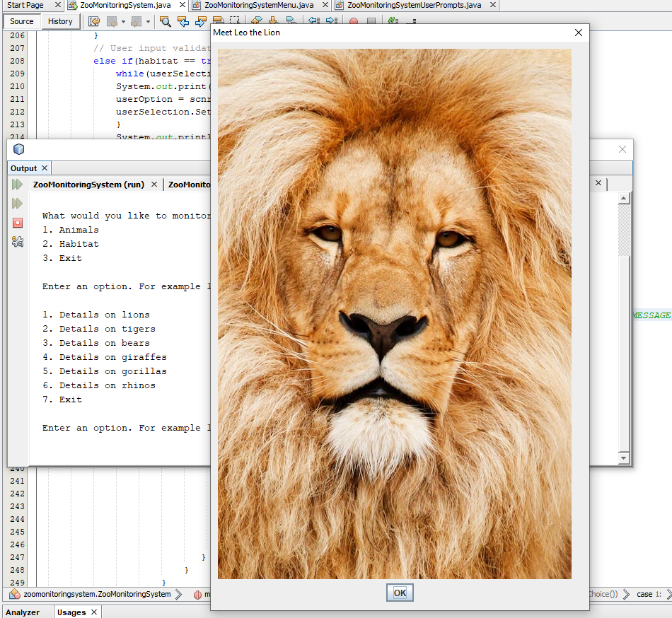Click code text 'else if(habitat =='
The image size is (672, 618).
tap(144, 61)
